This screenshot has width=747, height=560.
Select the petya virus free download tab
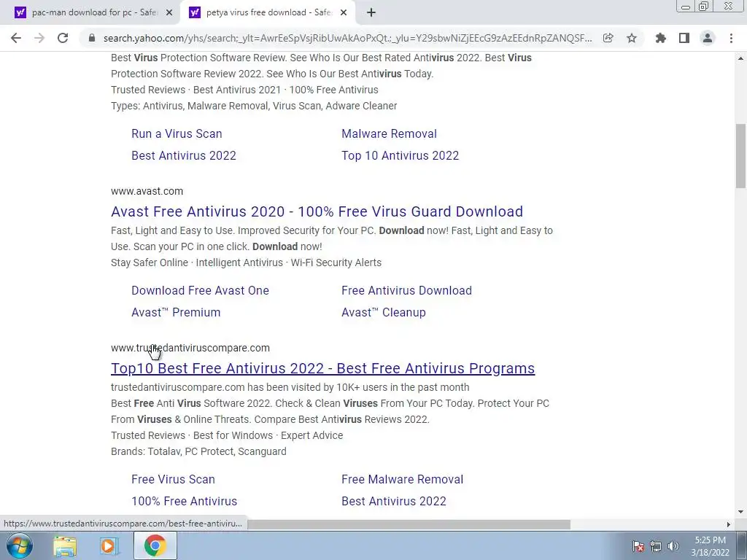[x=267, y=13]
